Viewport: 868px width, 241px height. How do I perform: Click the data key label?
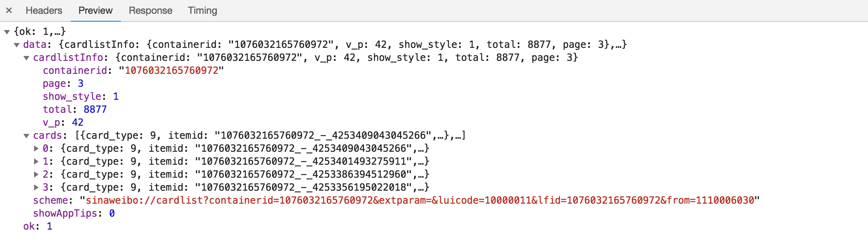pos(35,45)
